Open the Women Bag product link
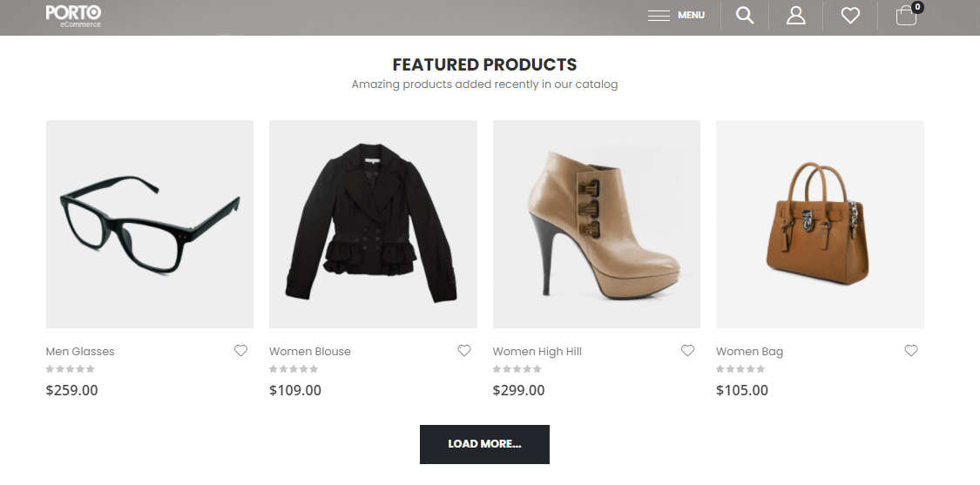 749,352
